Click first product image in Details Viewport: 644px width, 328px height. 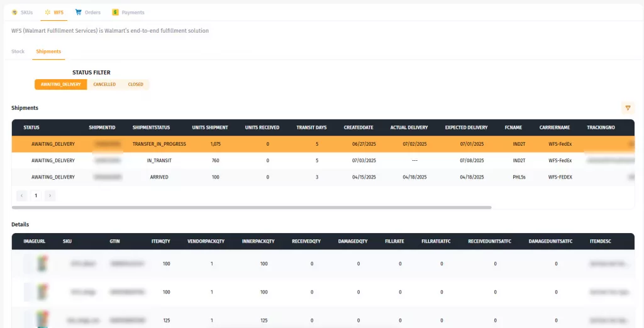pos(42,263)
